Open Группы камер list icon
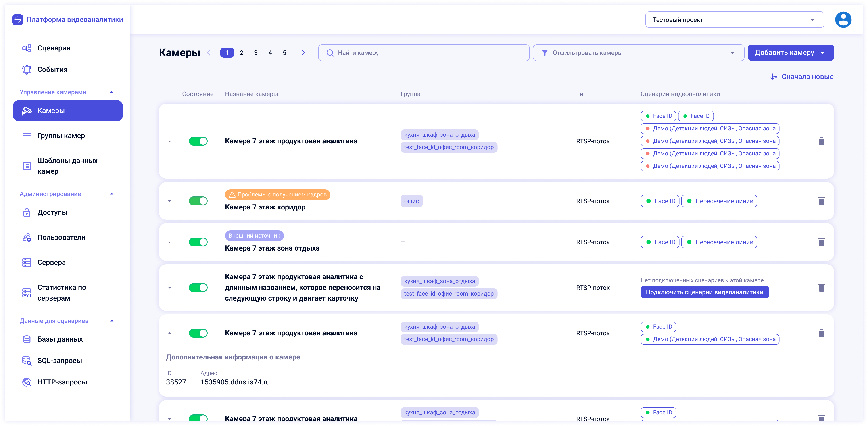The width and height of the screenshot is (868, 426). tap(27, 136)
